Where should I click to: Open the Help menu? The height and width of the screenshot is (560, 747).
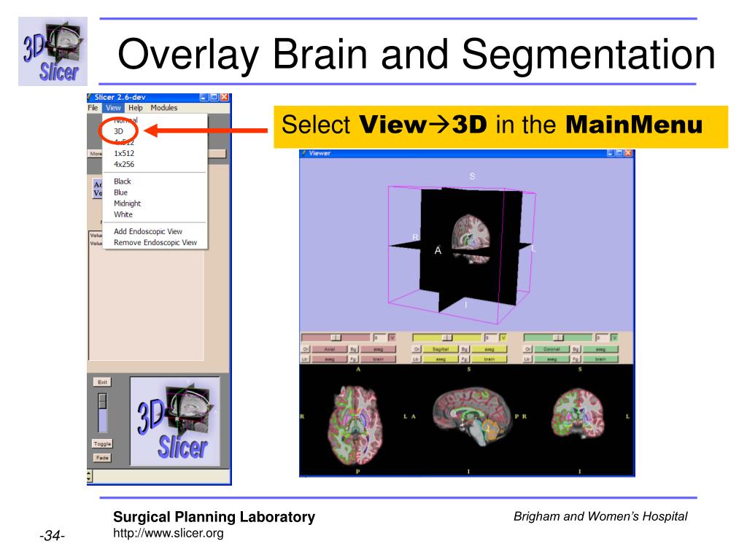coord(135,108)
